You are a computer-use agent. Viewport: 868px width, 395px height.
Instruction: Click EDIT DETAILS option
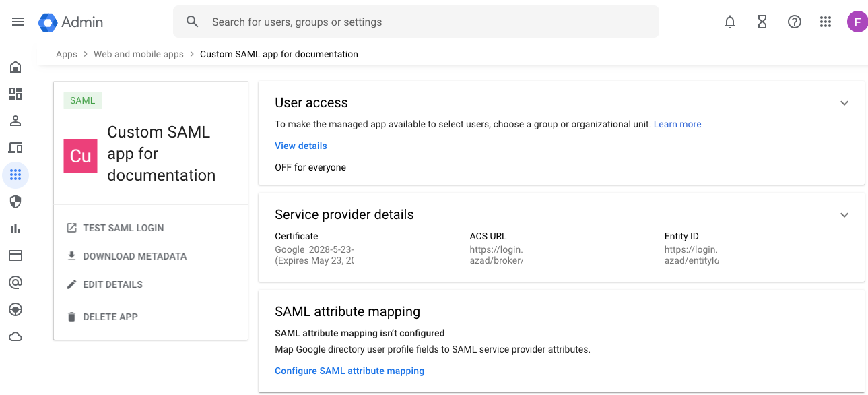click(112, 284)
